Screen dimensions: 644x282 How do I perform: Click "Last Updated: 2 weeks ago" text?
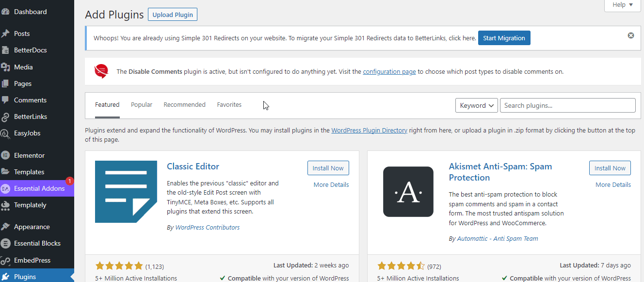pos(311,265)
